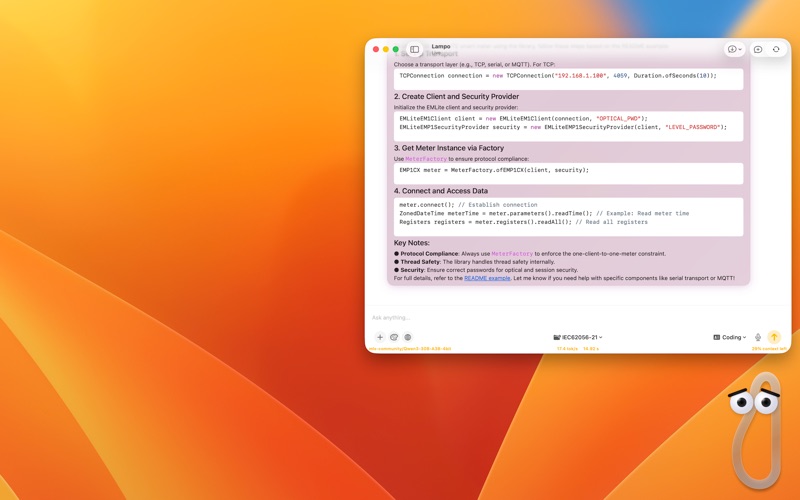Screen dimensions: 800x500
Task: Click the mlx-community model name in status bar
Action: (410, 349)
